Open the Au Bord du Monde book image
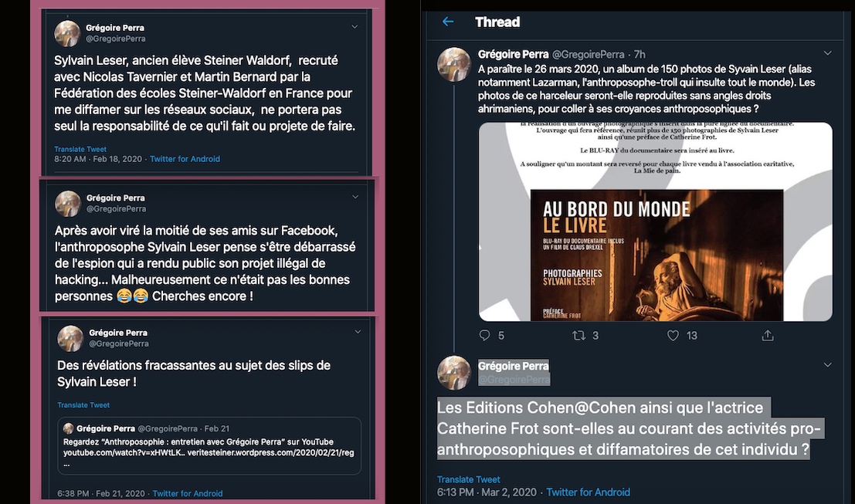 [x=656, y=222]
